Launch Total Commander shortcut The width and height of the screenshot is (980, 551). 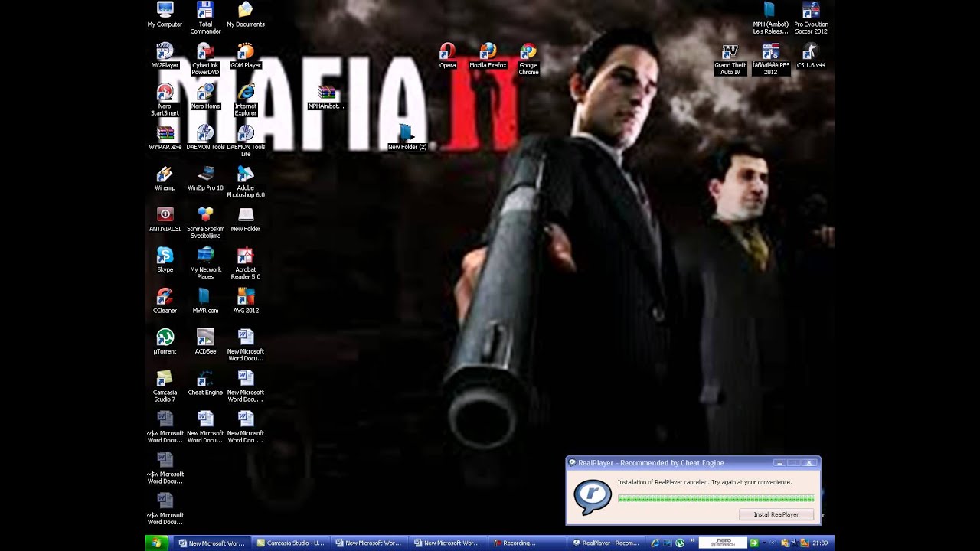click(205, 18)
